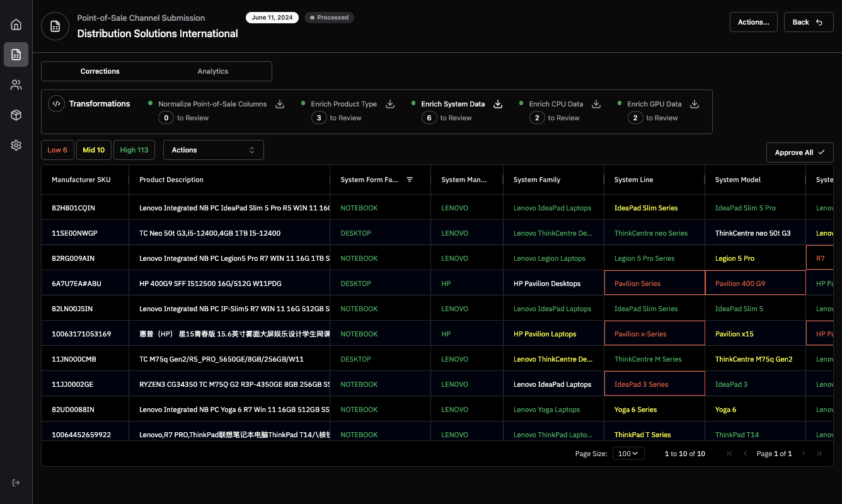Select SKU cell 6A7U7EA#ABU
Screen dimensions: 842x504
(85, 283)
